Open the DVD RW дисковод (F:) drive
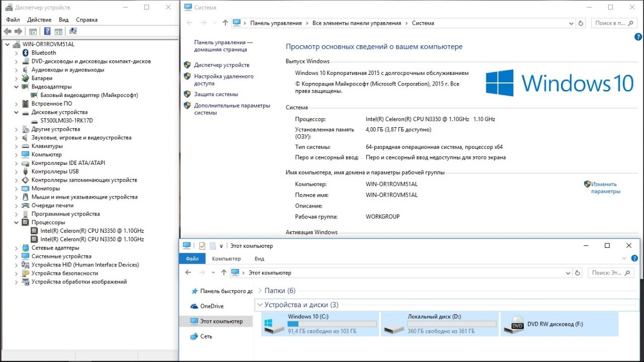The height and width of the screenshot is (362, 644). tap(559, 324)
